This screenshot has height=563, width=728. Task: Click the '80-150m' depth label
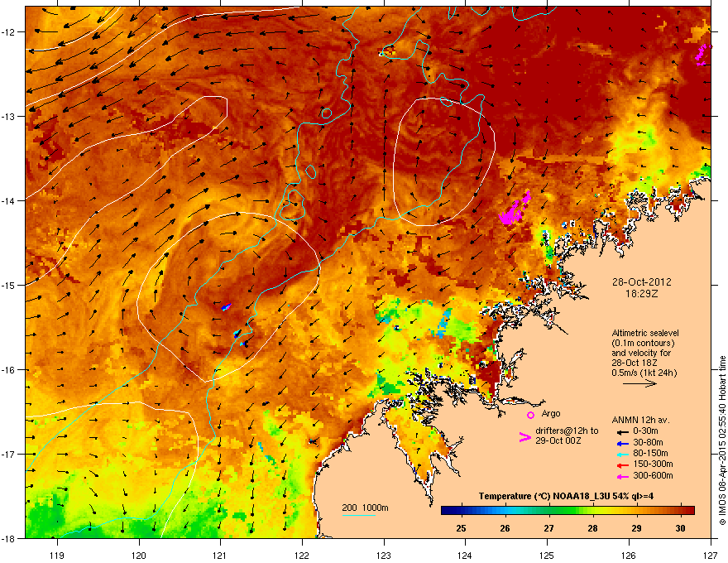click(650, 454)
